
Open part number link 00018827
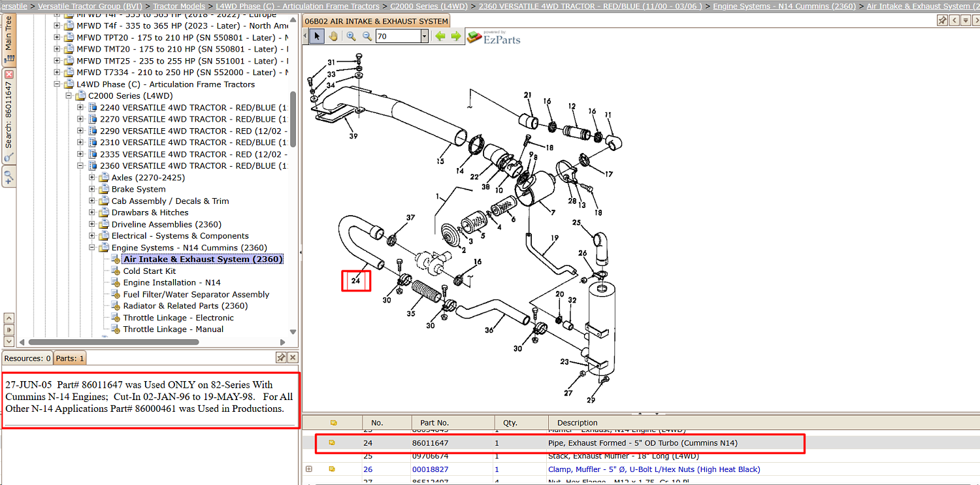(430, 469)
